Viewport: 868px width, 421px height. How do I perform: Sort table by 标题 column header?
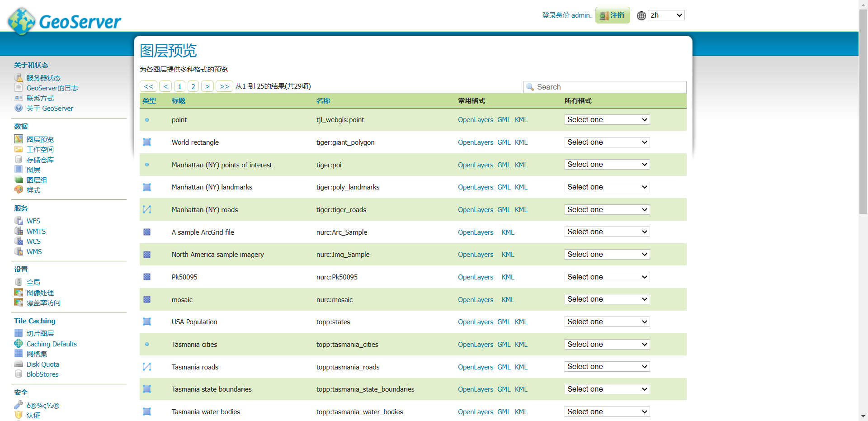click(x=179, y=101)
